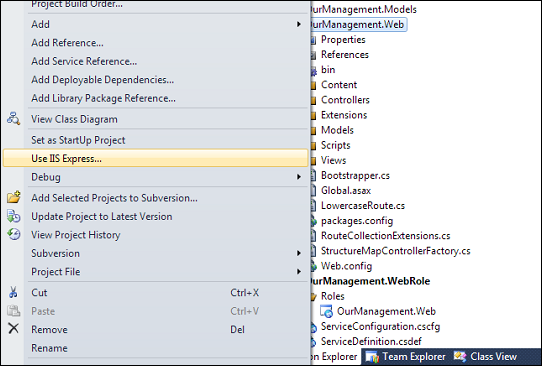This screenshot has height=366, width=542.
Task: Select LowercaseRoute.cs file
Action: pyautogui.click(x=363, y=206)
